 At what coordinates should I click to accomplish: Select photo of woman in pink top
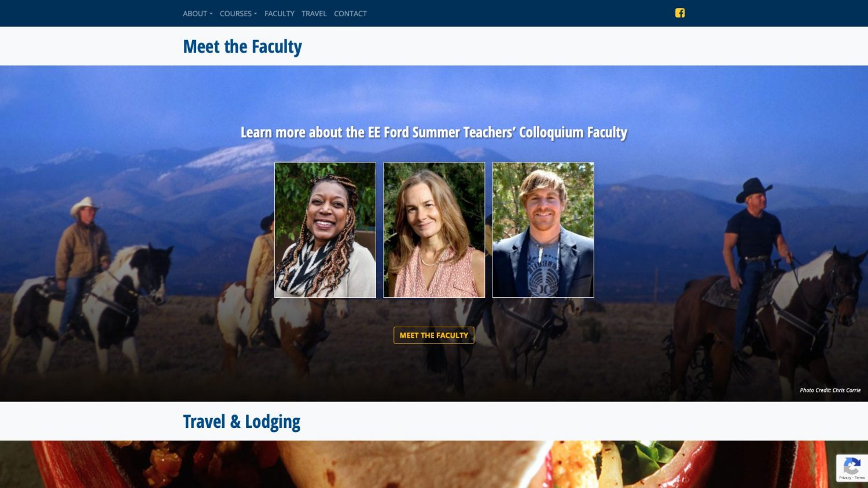[x=434, y=230]
